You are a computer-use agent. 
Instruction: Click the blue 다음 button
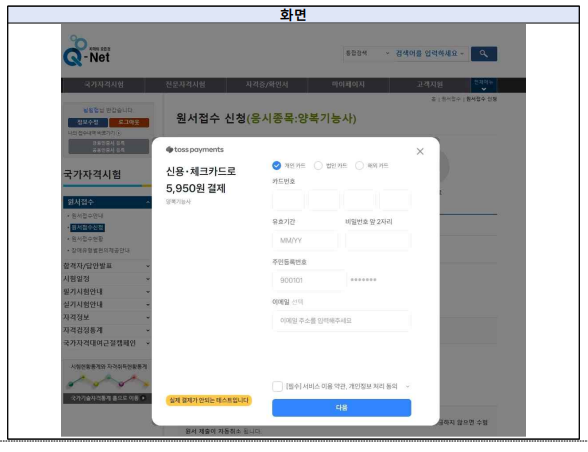pos(341,408)
